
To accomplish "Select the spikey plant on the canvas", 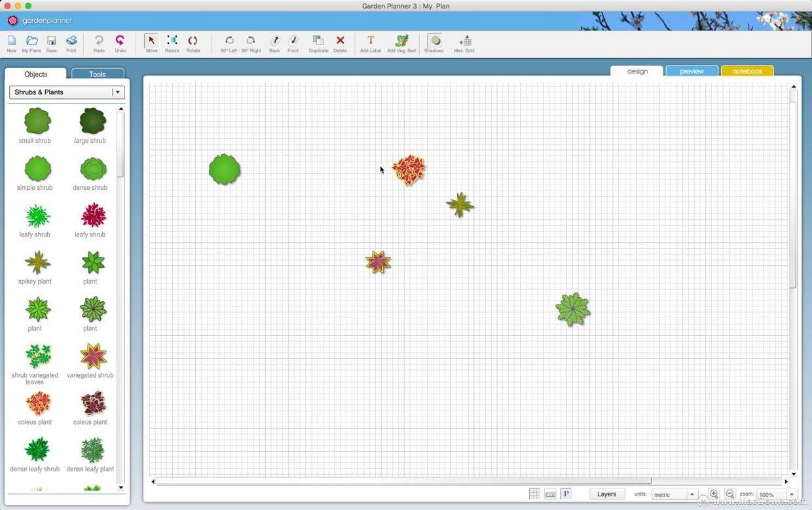I will tap(460, 205).
